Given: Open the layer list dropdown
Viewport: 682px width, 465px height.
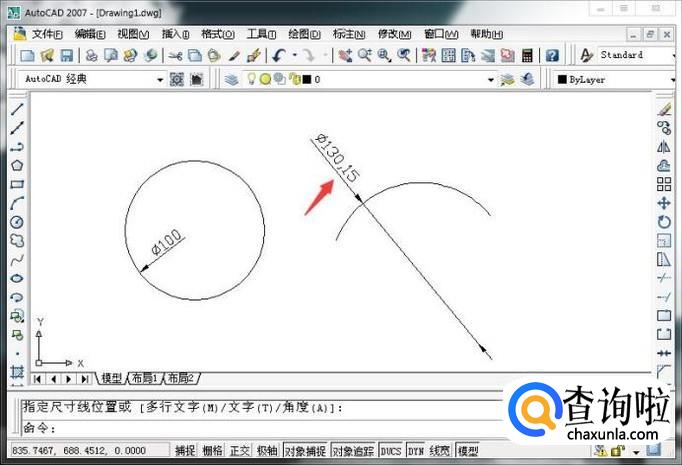Looking at the screenshot, I should pos(490,79).
